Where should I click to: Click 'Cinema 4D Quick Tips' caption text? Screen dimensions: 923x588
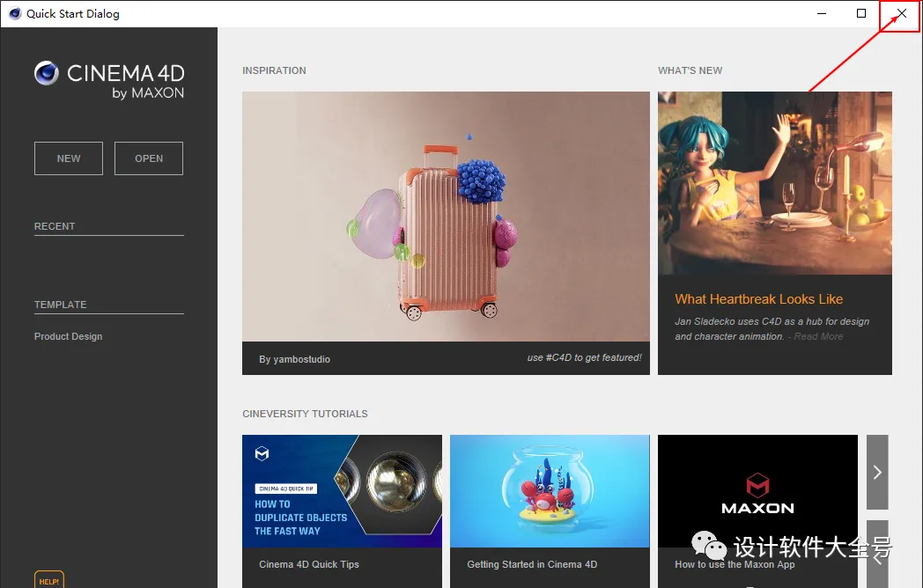pos(308,564)
